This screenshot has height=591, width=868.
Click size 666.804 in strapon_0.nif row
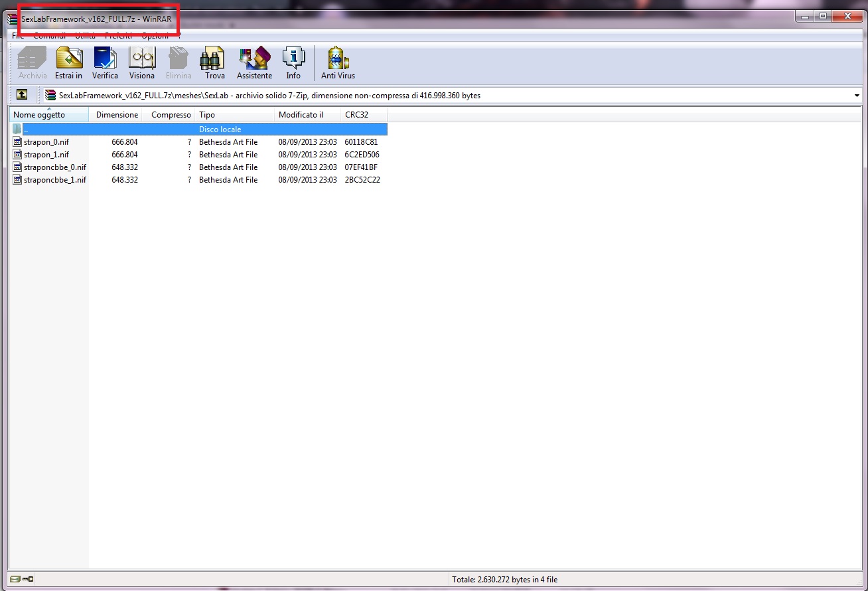[125, 142]
